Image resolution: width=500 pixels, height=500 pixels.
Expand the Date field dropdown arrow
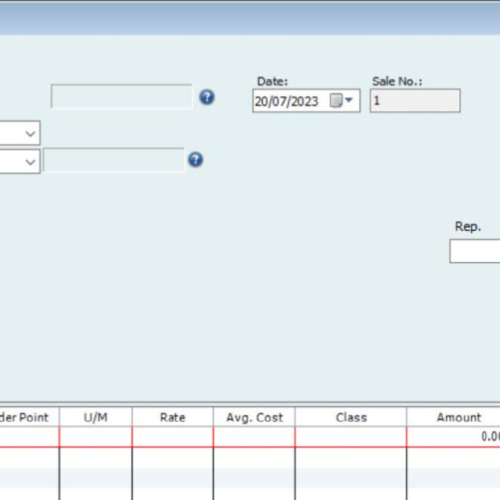349,100
